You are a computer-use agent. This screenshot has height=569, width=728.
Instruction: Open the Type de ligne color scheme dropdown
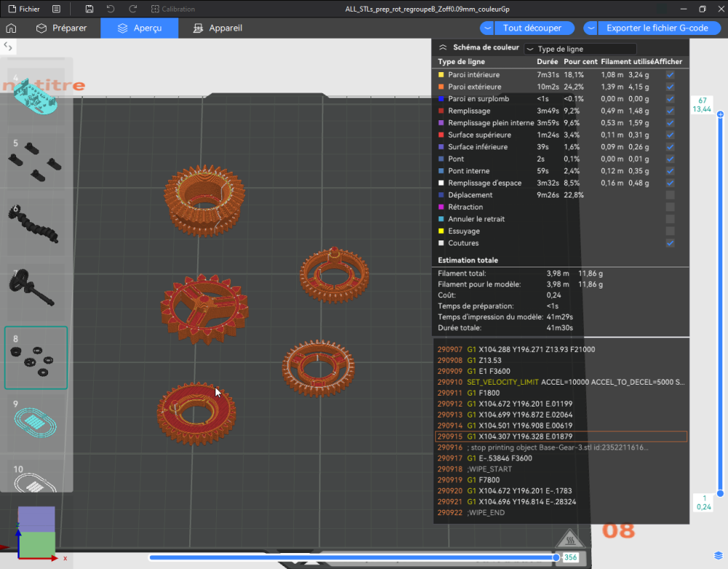point(580,49)
